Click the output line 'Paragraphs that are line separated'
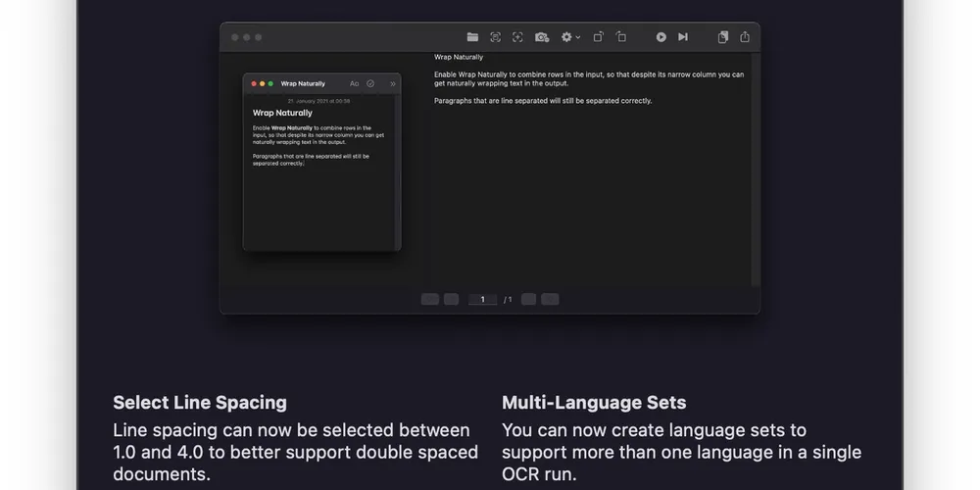Image resolution: width=980 pixels, height=490 pixels. point(543,101)
